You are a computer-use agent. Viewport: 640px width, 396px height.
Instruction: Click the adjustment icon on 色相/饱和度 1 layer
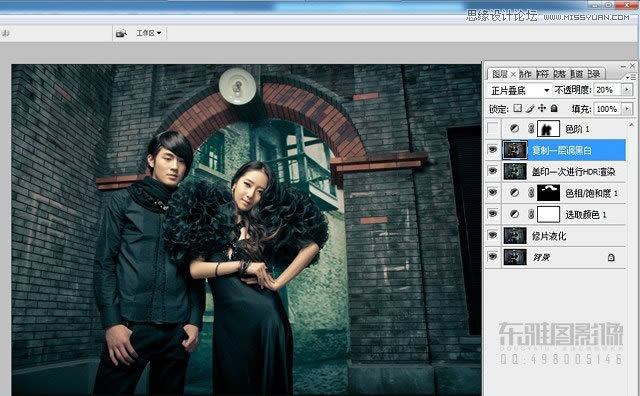coord(514,193)
